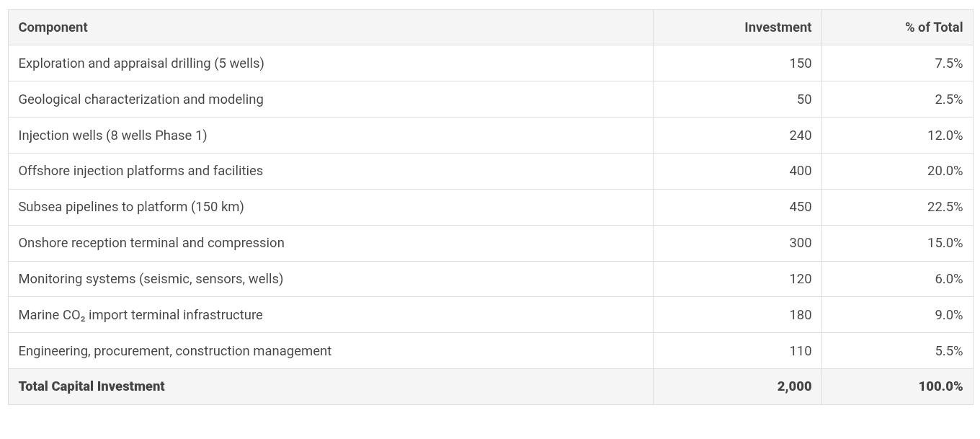Click the 7.5% percentage value
The width and height of the screenshot is (980, 439).
948,63
